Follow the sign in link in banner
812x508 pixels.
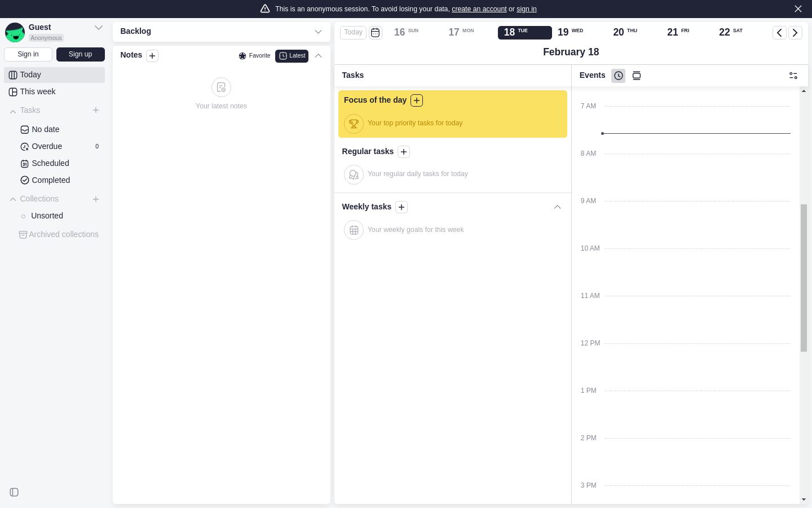[x=527, y=9]
